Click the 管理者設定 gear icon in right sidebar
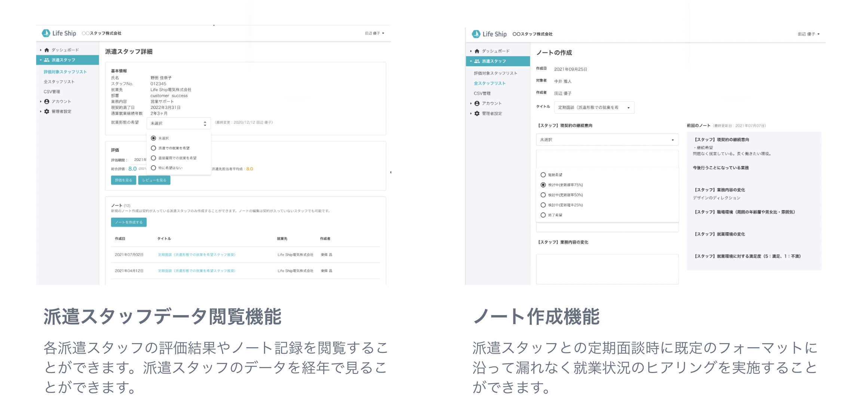The width and height of the screenshot is (868, 415). [477, 113]
